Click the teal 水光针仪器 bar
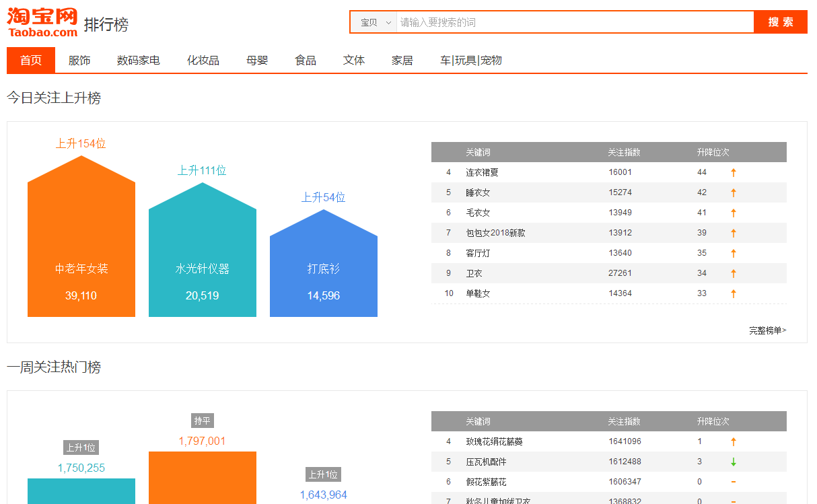The width and height of the screenshot is (817, 504). [203, 250]
